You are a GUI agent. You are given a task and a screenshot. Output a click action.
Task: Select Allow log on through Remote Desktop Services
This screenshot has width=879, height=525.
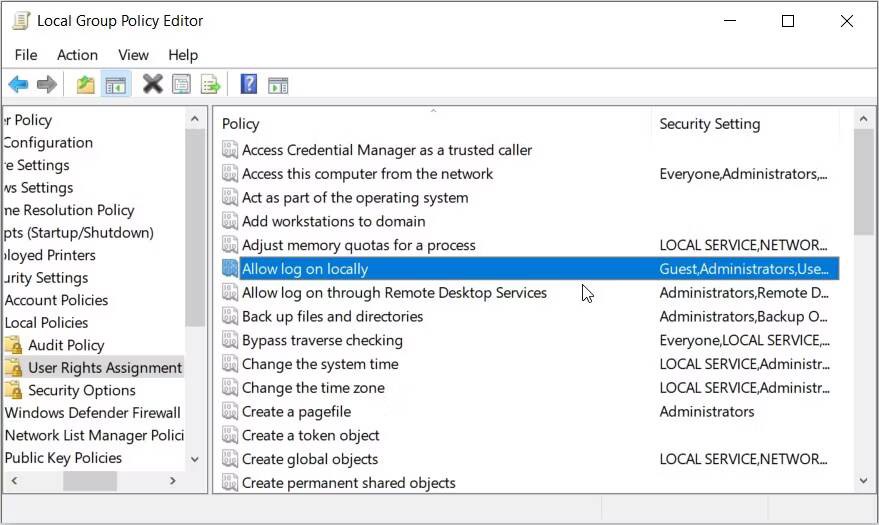pos(394,293)
